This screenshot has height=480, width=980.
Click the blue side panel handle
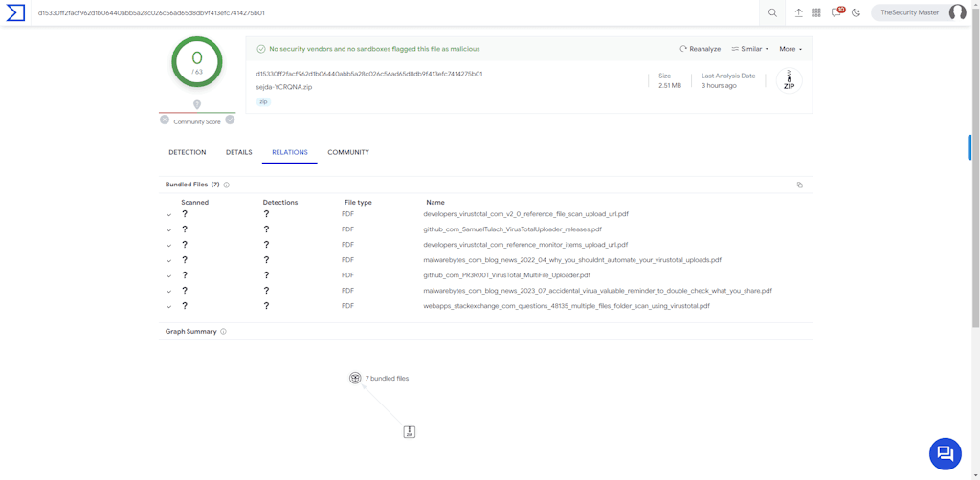coord(969,147)
